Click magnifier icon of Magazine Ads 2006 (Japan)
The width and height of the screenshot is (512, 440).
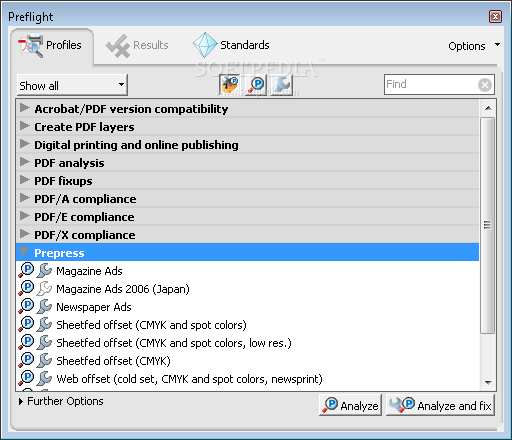[26, 288]
